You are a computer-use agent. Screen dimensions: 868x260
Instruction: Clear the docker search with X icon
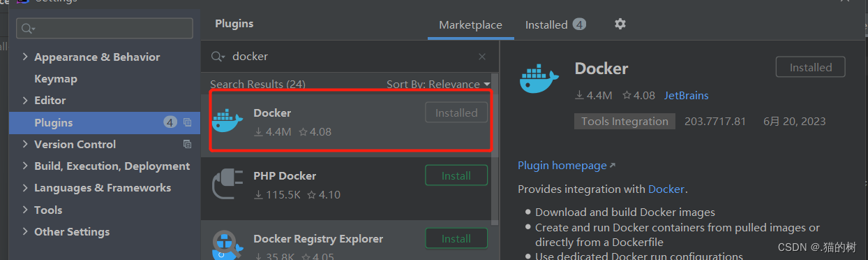pyautogui.click(x=482, y=57)
